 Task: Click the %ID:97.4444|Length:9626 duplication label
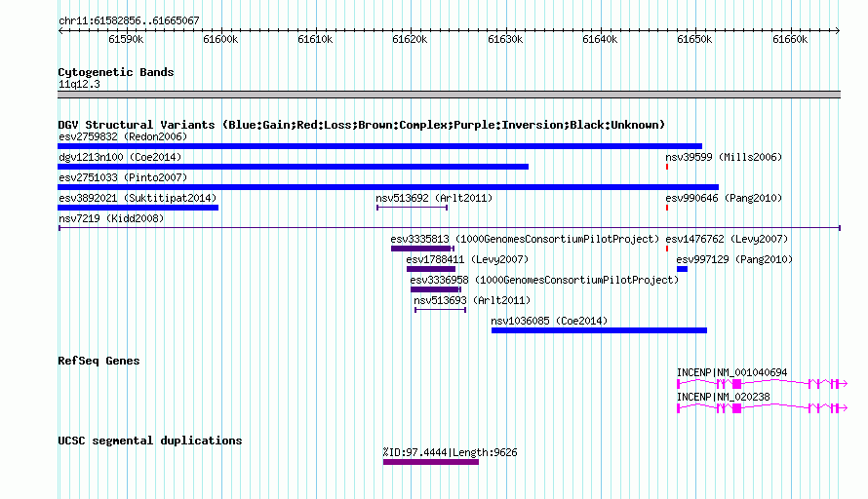click(x=450, y=452)
